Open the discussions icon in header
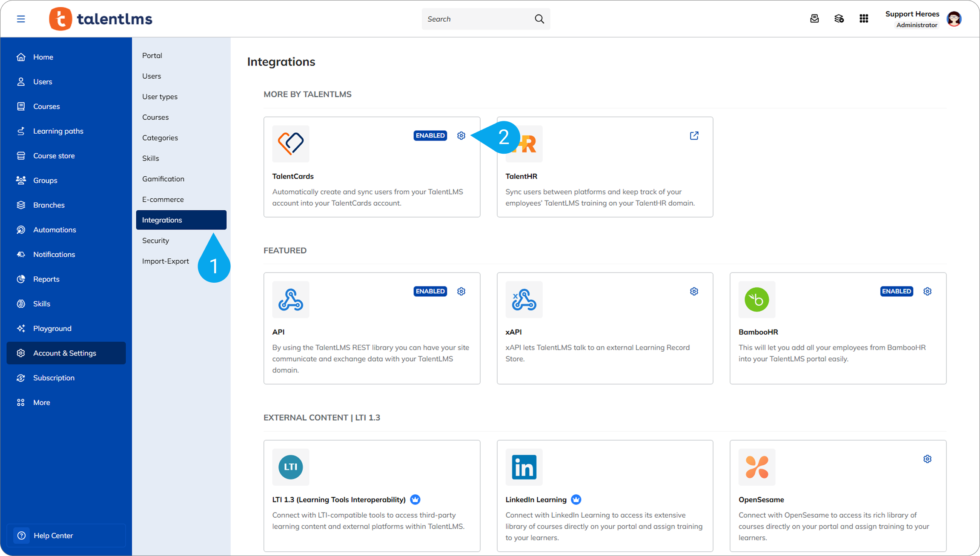The height and width of the screenshot is (556, 980). pyautogui.click(x=839, y=19)
